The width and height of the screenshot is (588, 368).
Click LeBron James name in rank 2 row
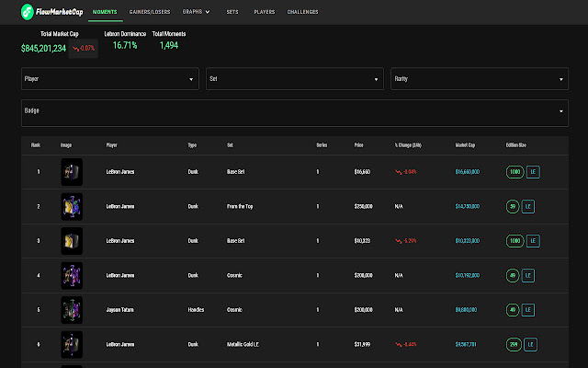tap(120, 206)
